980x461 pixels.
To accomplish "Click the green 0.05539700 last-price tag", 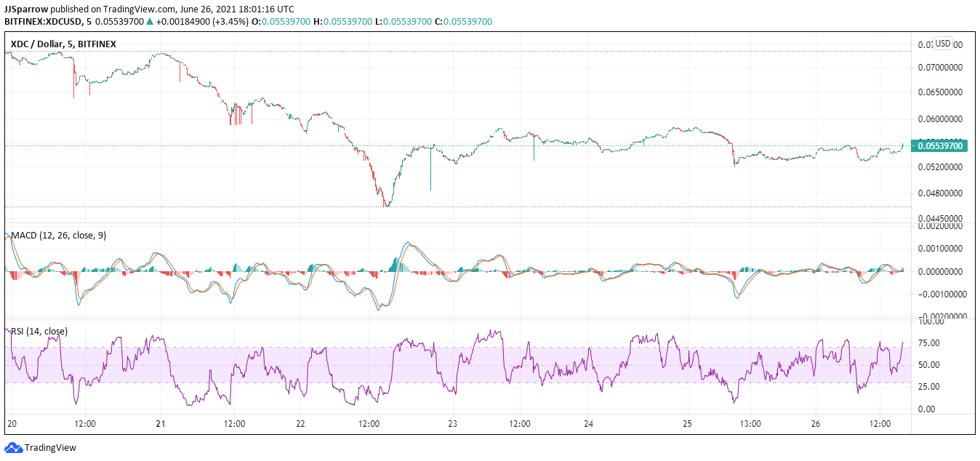I will (939, 146).
